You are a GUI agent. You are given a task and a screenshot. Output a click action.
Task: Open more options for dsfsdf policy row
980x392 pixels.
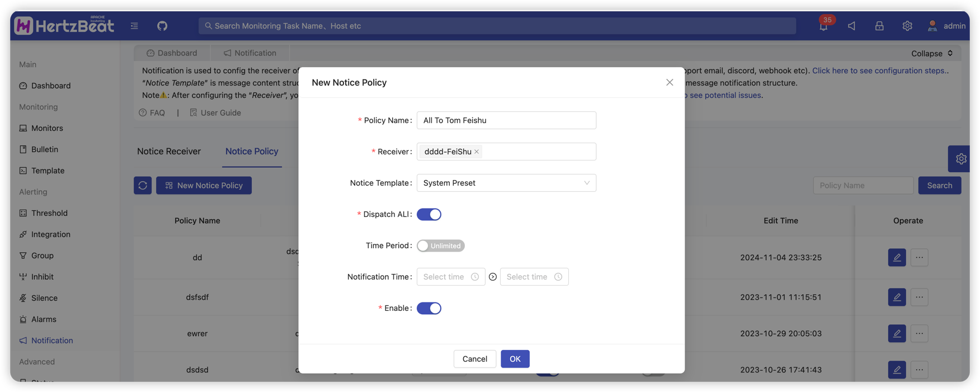click(x=919, y=297)
